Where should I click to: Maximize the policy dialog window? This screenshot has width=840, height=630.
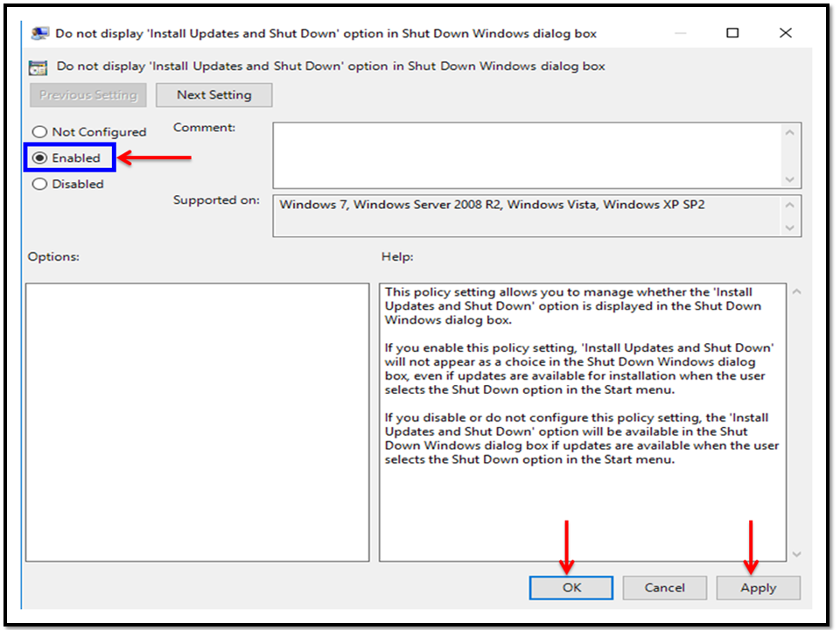tap(732, 33)
